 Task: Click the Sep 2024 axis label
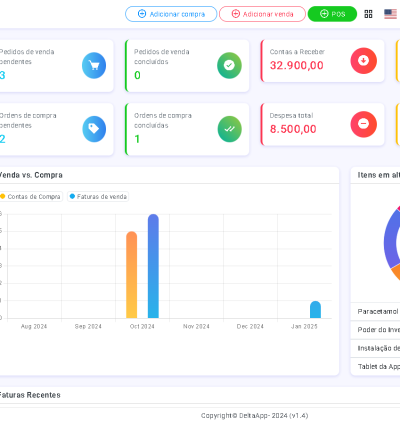click(x=88, y=326)
